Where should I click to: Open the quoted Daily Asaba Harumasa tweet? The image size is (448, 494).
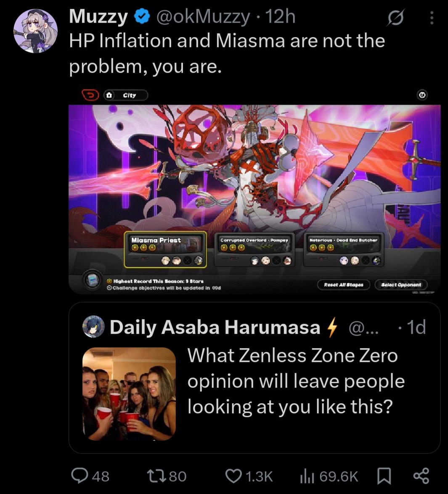(254, 378)
